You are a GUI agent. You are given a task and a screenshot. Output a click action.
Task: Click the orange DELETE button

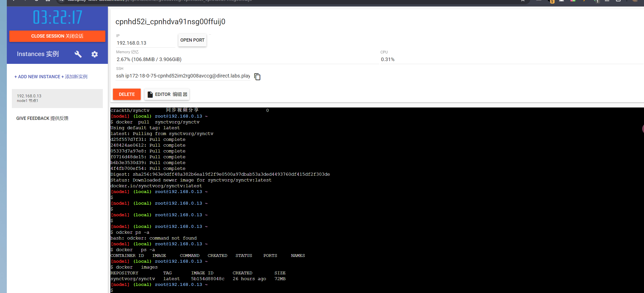pos(127,94)
